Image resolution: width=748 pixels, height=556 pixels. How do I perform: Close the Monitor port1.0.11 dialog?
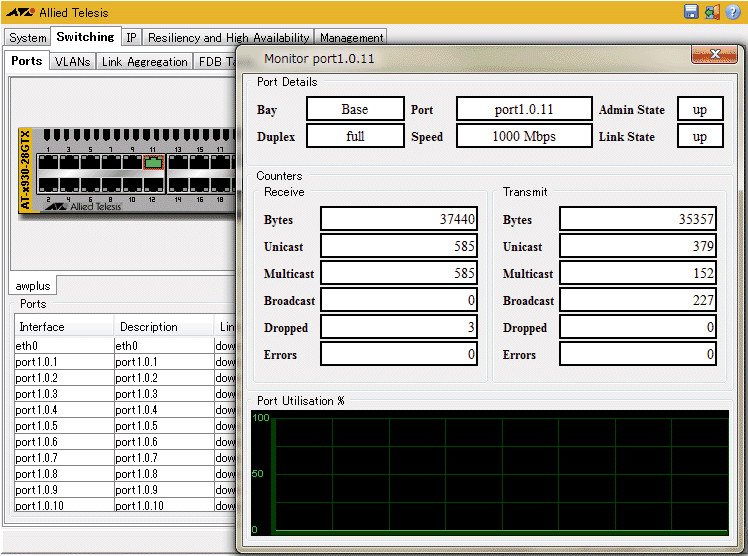pos(715,56)
